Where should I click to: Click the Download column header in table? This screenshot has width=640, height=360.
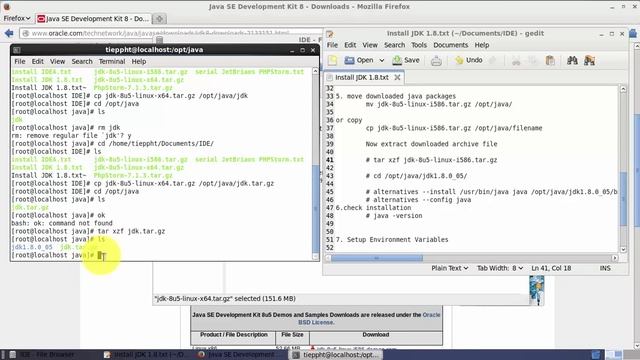[376, 335]
